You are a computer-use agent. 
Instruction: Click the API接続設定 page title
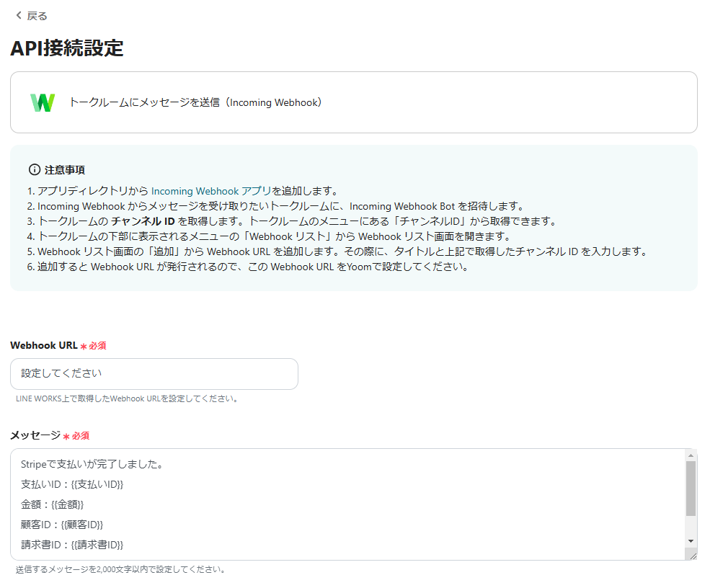pos(68,48)
